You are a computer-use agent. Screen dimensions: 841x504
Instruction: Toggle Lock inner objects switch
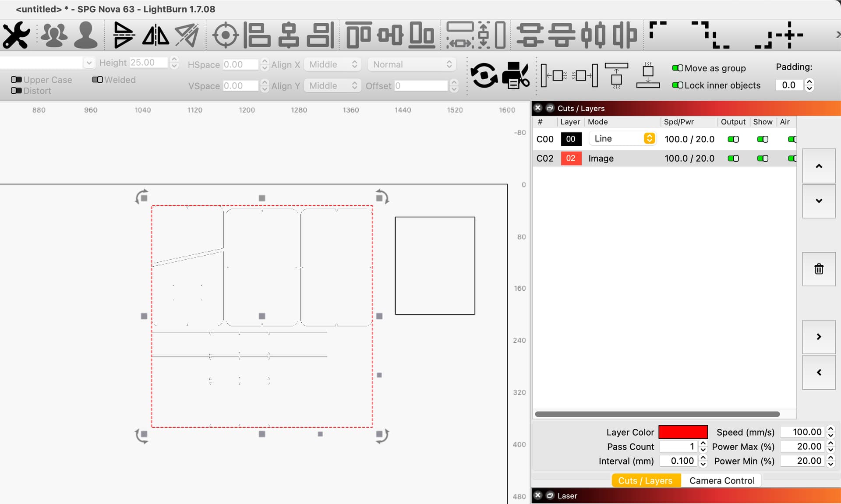tap(678, 85)
